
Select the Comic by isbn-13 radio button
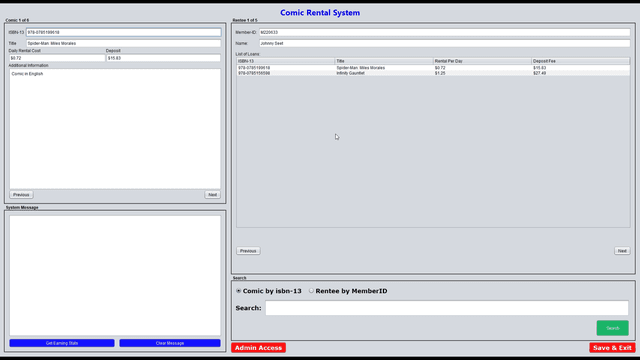coord(239,291)
